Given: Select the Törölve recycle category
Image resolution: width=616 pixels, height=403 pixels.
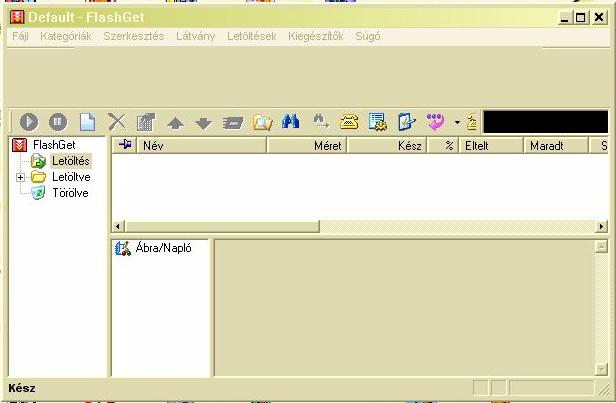Looking at the screenshot, I should (70, 193).
